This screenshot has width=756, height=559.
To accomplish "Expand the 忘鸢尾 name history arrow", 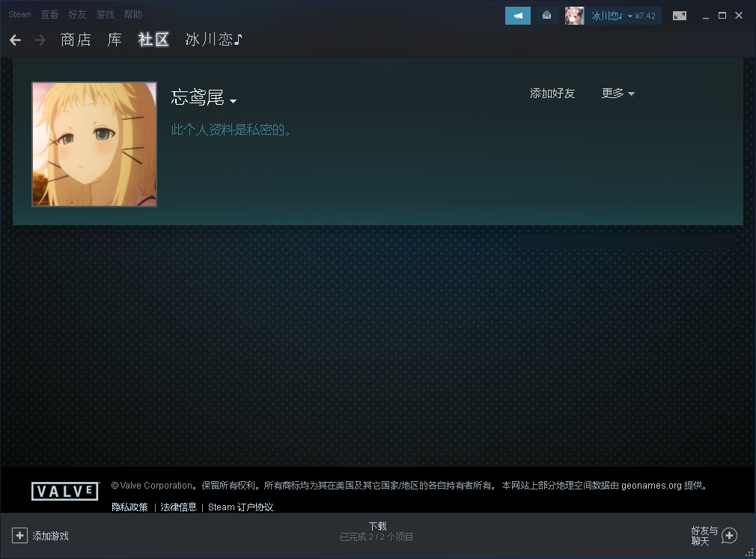I will pyautogui.click(x=234, y=101).
